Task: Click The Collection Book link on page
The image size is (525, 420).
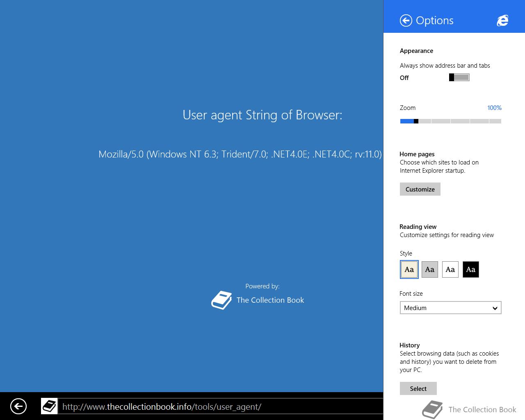Action: (x=270, y=300)
